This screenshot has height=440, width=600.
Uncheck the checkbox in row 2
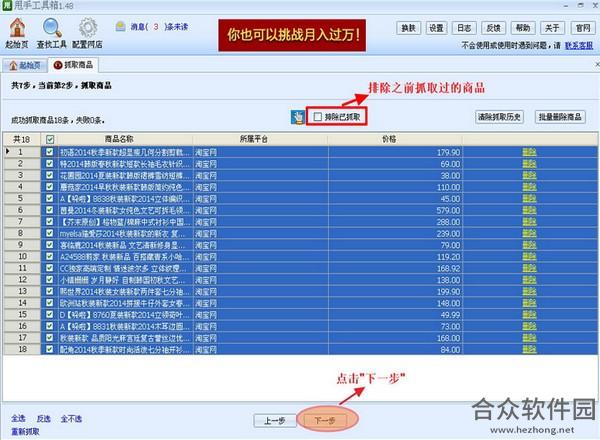(x=50, y=163)
